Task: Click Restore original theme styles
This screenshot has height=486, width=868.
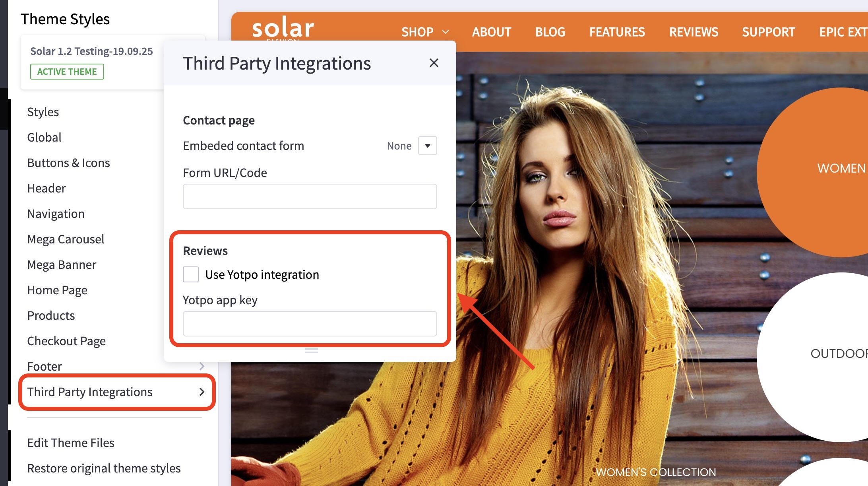Action: tap(104, 468)
